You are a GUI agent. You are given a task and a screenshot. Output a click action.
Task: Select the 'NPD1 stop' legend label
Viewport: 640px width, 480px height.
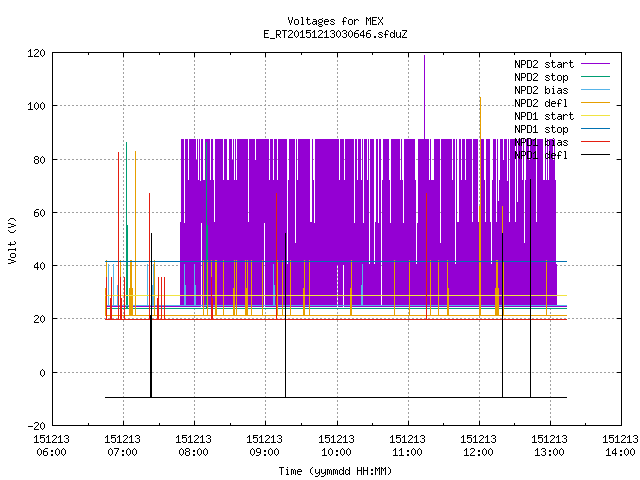point(541,129)
